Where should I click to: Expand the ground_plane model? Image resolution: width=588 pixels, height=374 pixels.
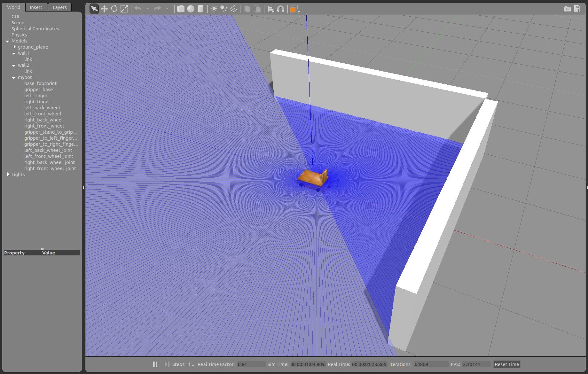click(14, 47)
